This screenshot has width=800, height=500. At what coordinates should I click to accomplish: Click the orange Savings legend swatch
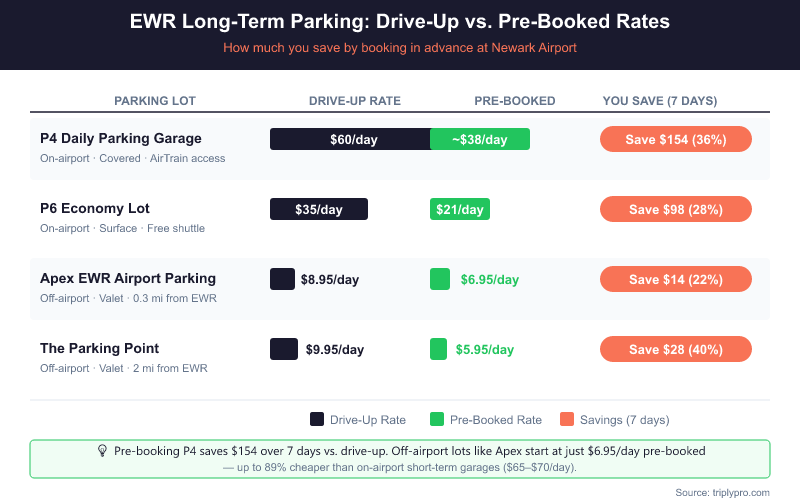pos(566,420)
